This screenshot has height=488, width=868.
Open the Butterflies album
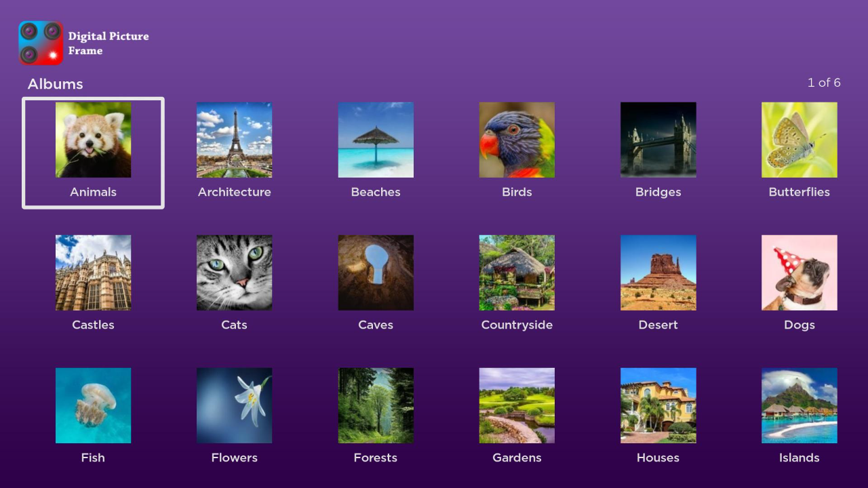click(799, 140)
